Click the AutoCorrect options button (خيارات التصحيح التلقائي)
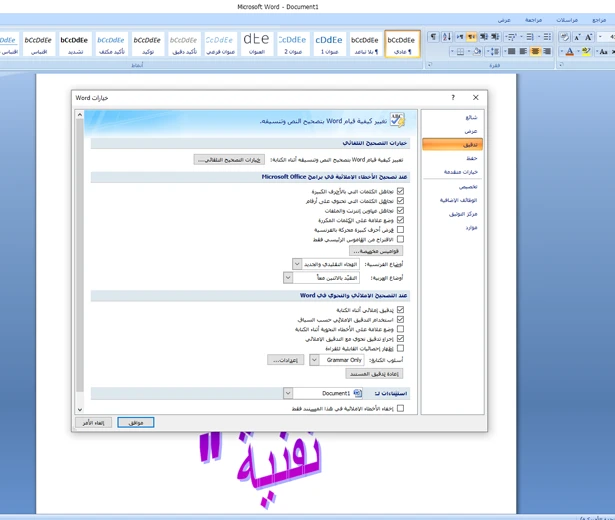Image resolution: width=615 pixels, height=520 pixels. point(229,160)
